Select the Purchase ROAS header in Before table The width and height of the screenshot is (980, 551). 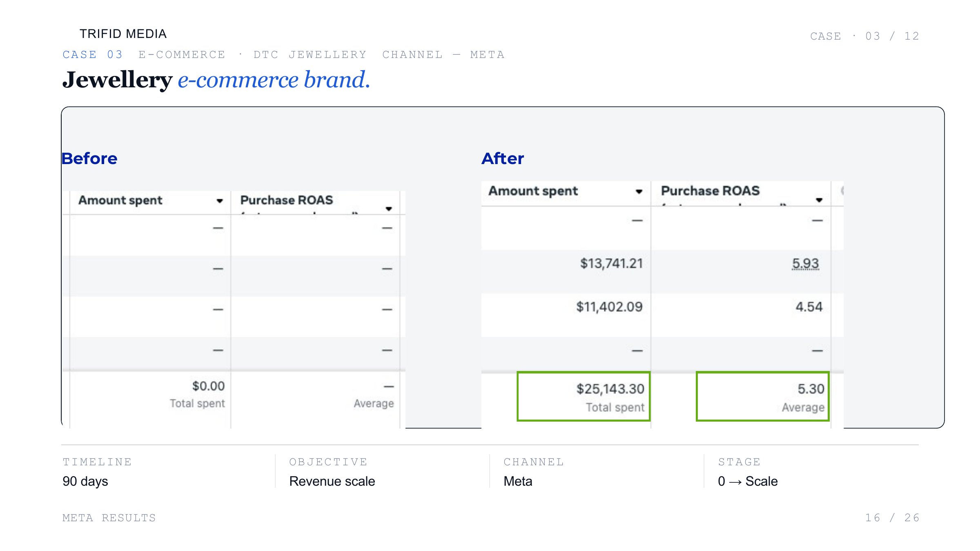[x=287, y=200]
